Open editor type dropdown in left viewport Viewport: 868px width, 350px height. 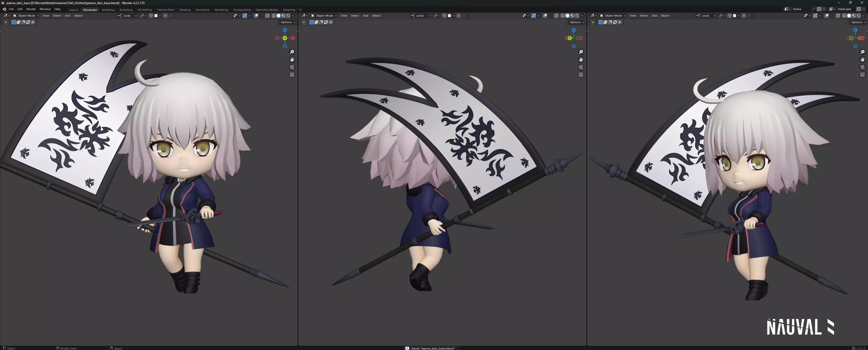[x=6, y=16]
